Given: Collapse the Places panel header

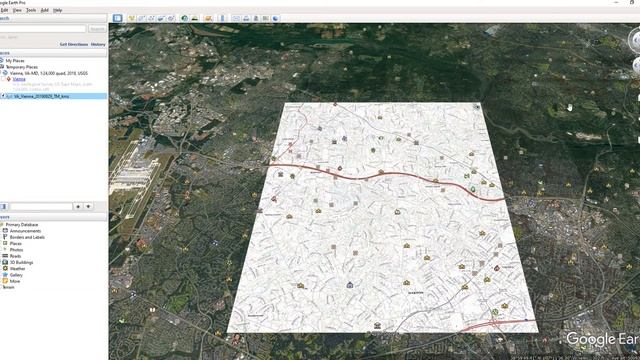Looking at the screenshot, I should [53, 53].
